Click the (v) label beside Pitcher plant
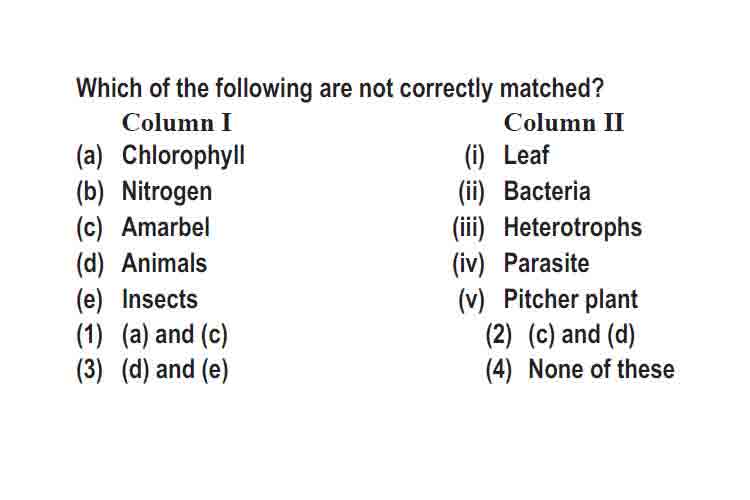750x500 pixels. coord(471,300)
